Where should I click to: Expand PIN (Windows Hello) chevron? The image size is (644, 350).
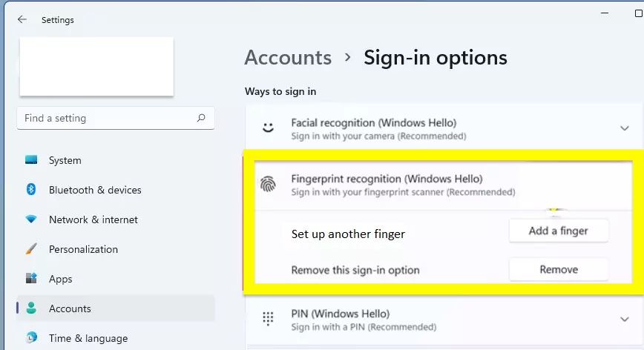(x=624, y=319)
